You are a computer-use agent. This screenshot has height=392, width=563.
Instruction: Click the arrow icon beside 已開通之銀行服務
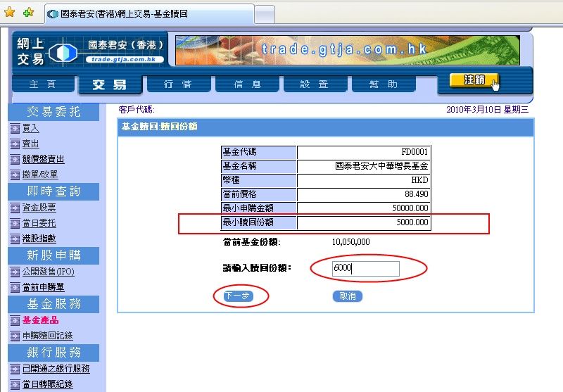15,369
